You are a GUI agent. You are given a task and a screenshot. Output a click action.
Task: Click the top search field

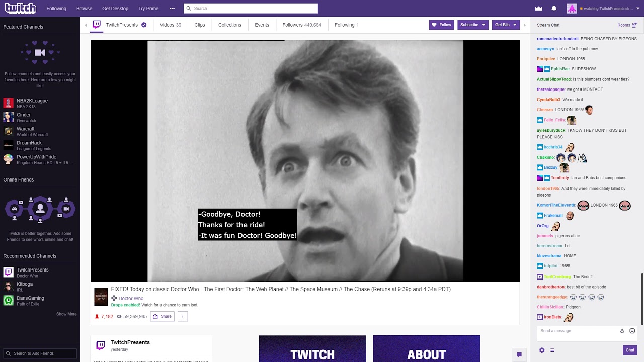pyautogui.click(x=251, y=9)
